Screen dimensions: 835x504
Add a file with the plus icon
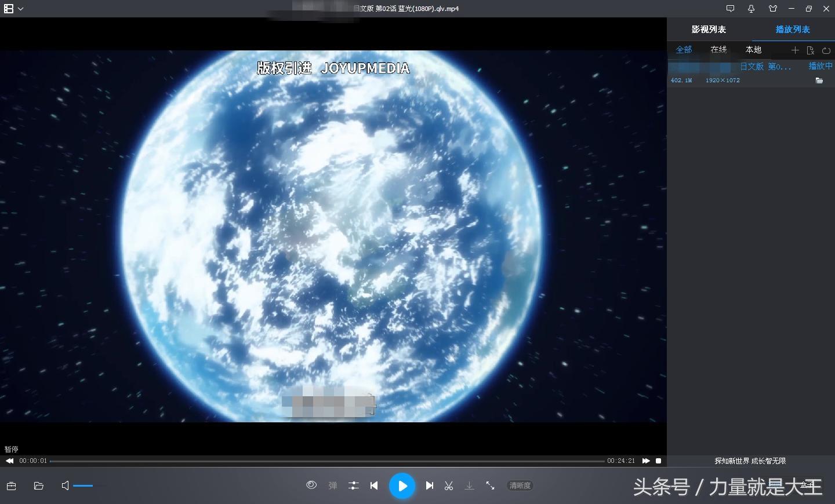[795, 50]
